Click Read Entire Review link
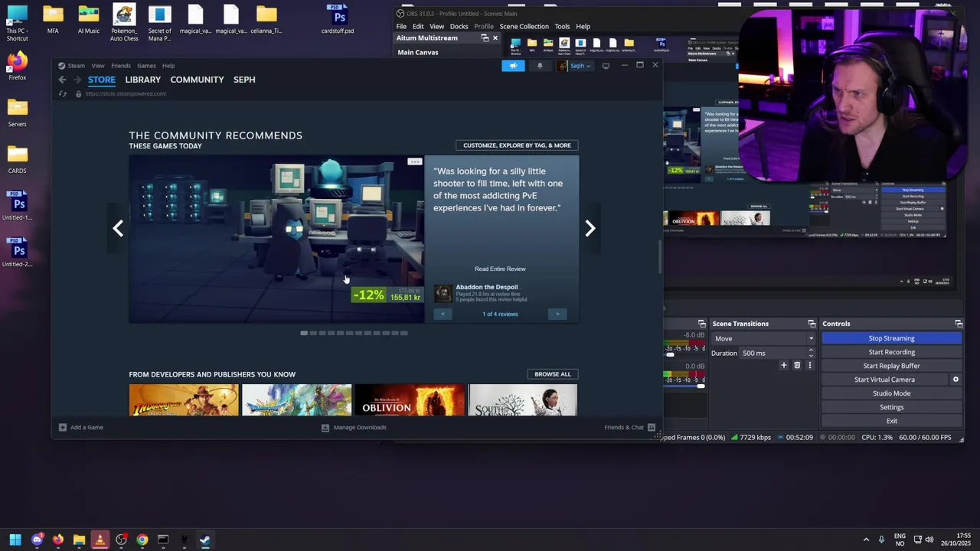The image size is (980, 551). point(500,269)
